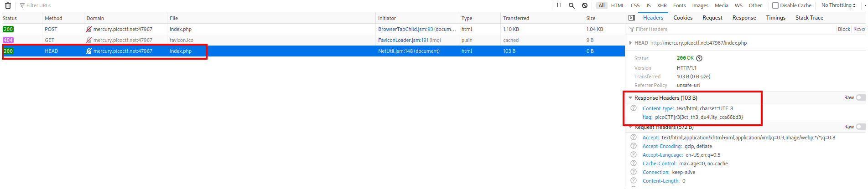Open the Timings tab
Viewport: 868px width, 189px height.
pos(775,18)
